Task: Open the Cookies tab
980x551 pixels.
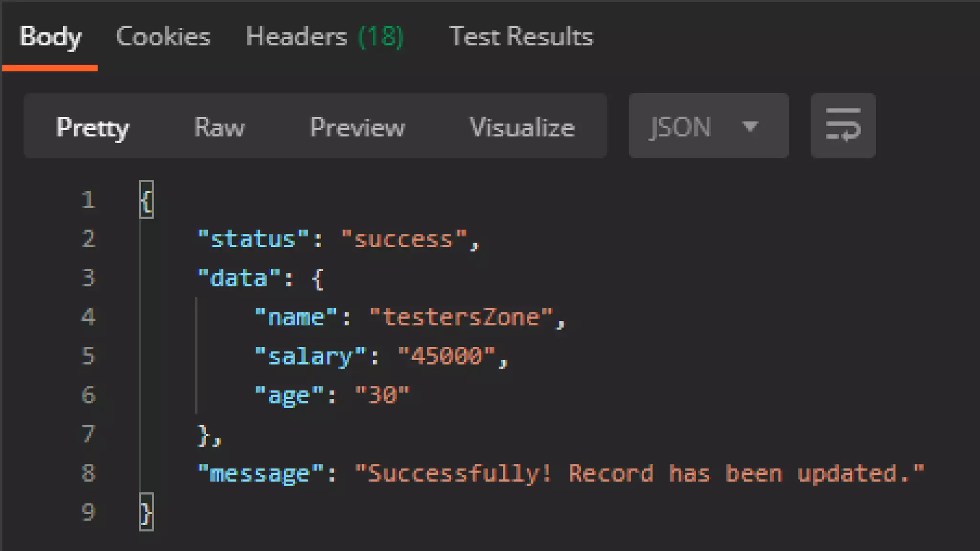Action: [x=163, y=37]
